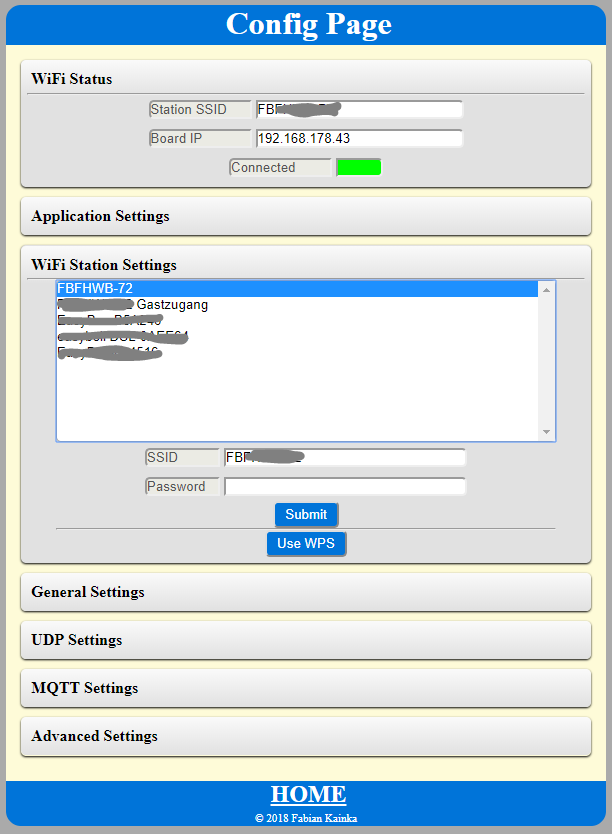Select the Board IP address field
Screen dimensions: 612x834
point(359,138)
